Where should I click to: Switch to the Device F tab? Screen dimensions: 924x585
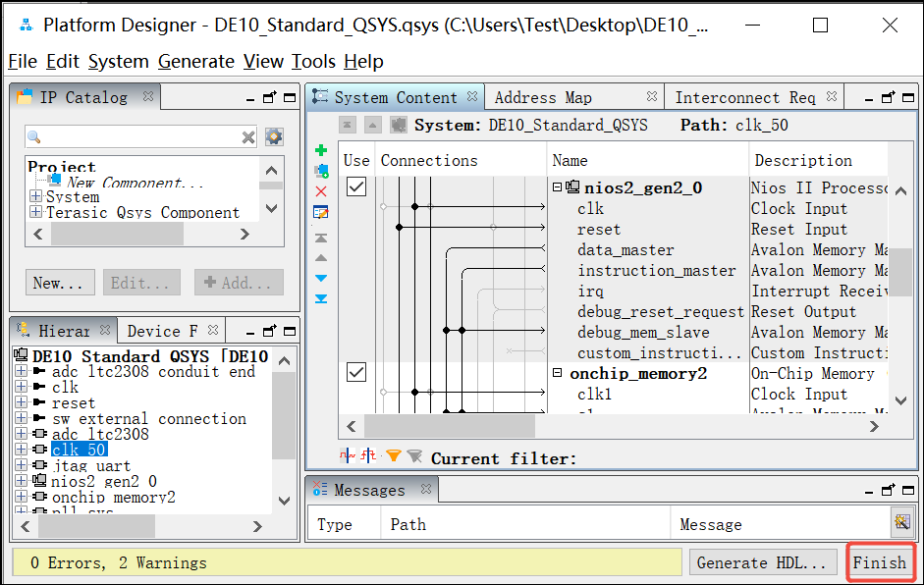(162, 331)
